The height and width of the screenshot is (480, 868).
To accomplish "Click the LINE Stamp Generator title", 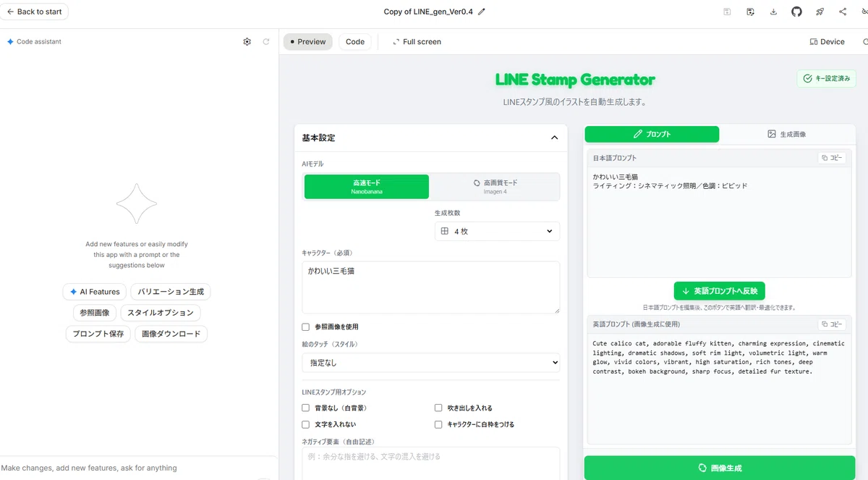I will tap(575, 80).
